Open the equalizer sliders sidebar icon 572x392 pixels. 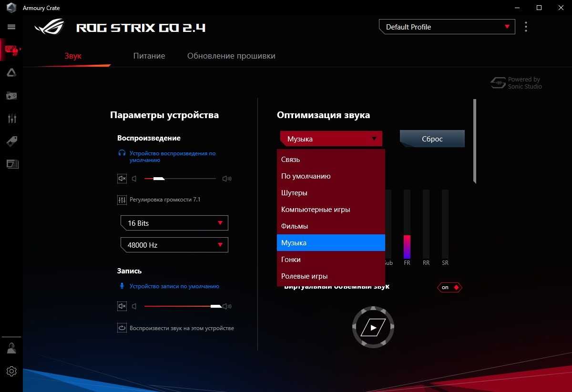coord(11,119)
